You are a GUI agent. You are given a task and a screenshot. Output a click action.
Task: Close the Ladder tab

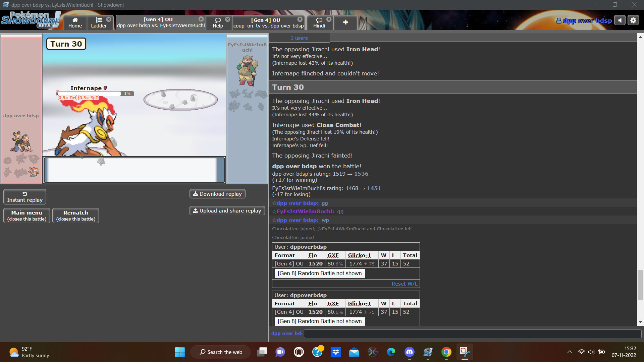point(109,19)
